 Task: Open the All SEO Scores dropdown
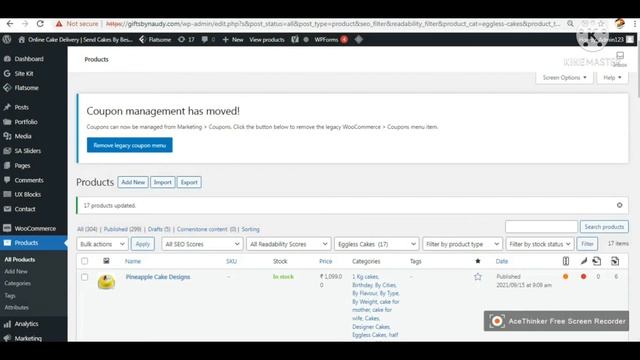(202, 244)
